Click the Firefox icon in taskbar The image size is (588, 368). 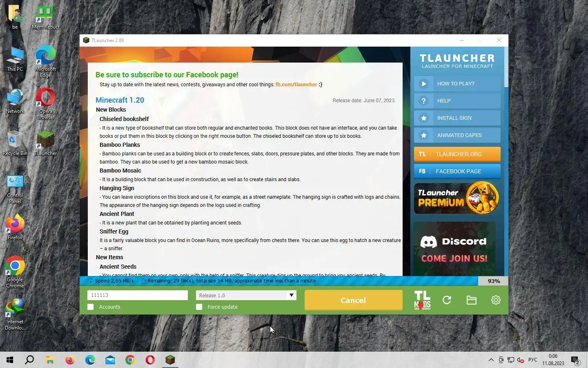point(70,360)
